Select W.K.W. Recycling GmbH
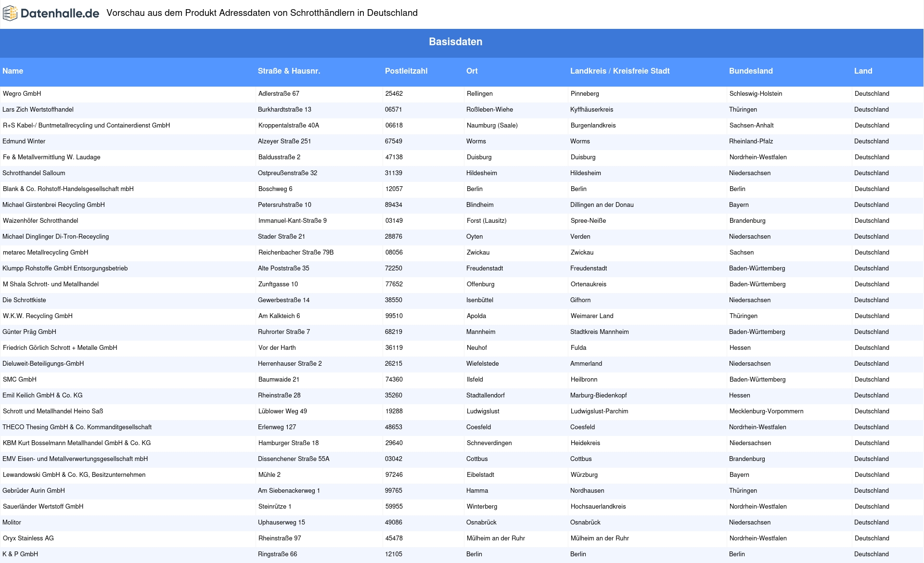This screenshot has height=563, width=924. 38,316
